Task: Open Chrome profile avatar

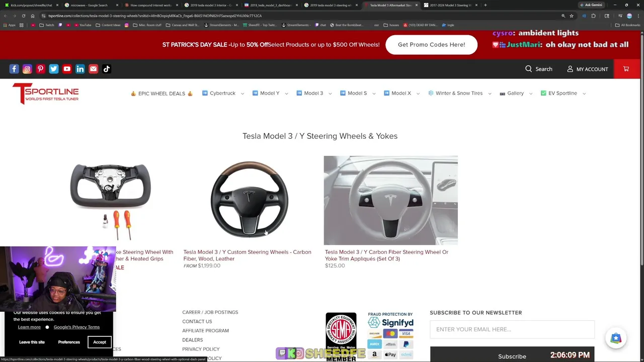Action: (629, 16)
